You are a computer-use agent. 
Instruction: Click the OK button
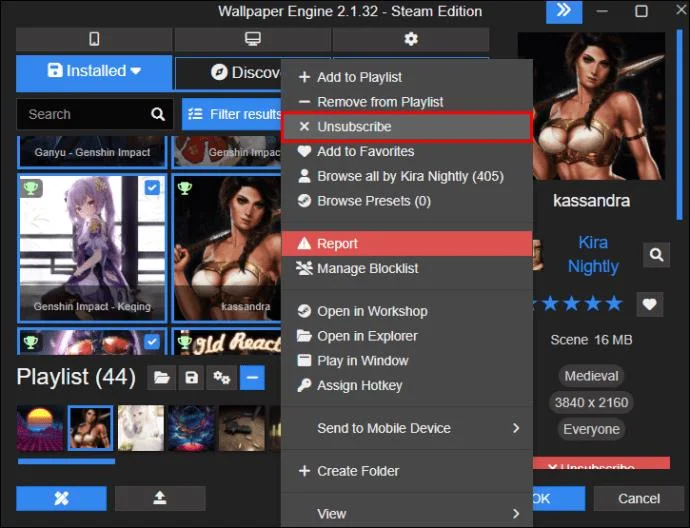[559, 498]
